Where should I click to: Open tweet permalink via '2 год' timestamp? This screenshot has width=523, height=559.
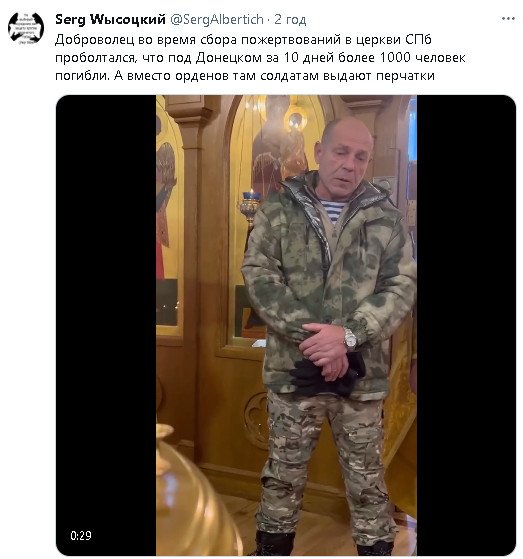(x=290, y=19)
